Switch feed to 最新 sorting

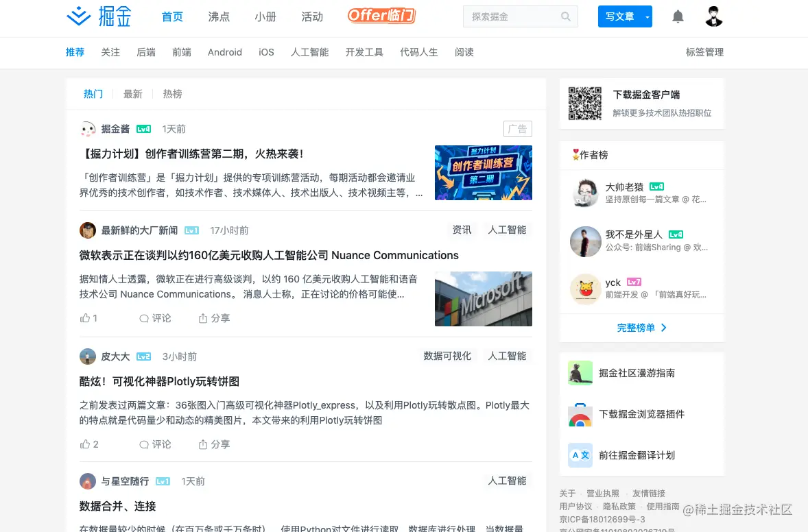pos(133,94)
